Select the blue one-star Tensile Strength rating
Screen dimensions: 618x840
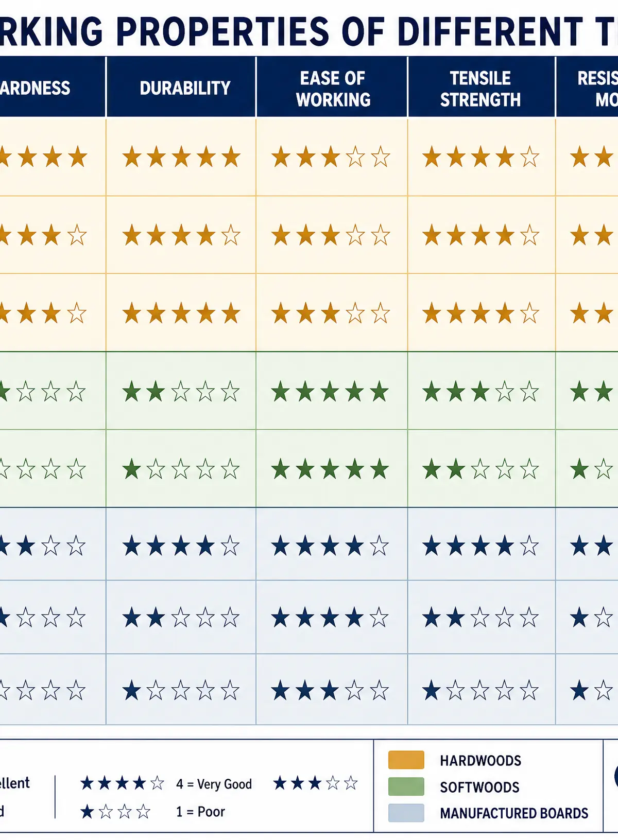tap(480, 691)
